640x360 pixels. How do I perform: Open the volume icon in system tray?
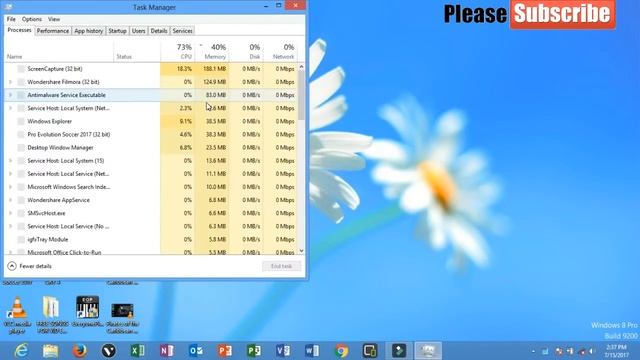coord(591,351)
